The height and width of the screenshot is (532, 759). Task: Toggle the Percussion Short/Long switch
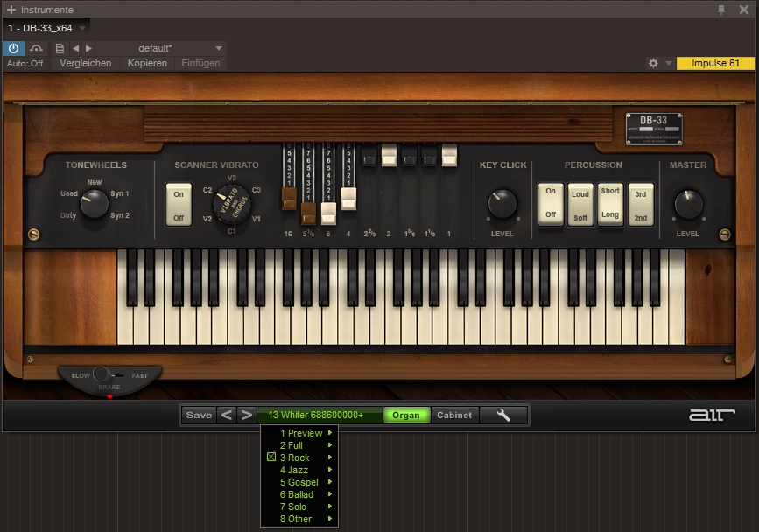point(610,204)
